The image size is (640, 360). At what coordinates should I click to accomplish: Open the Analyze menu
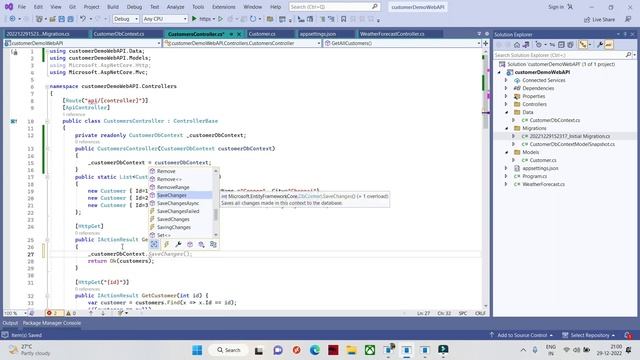(175, 7)
